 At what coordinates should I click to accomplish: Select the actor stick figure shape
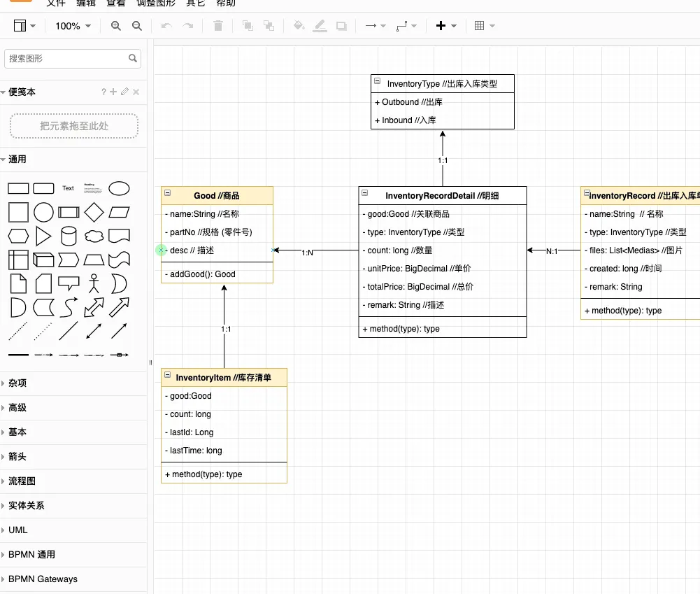coord(94,283)
